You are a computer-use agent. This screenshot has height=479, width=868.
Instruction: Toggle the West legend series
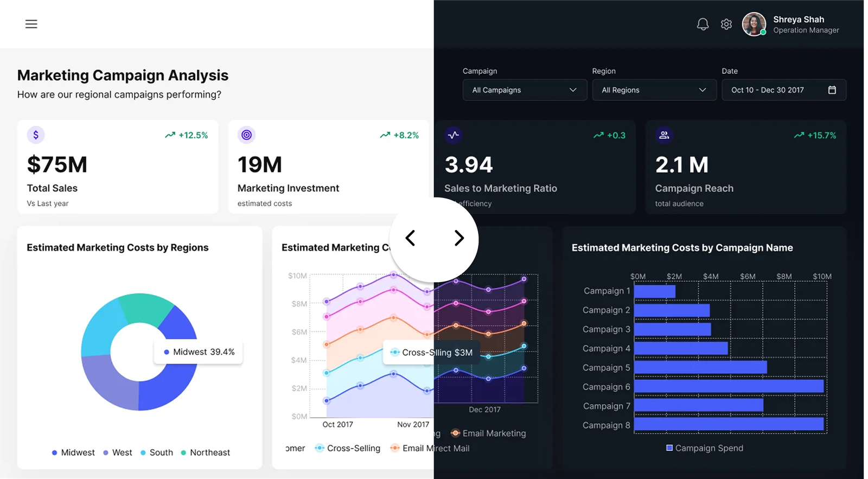click(x=118, y=452)
